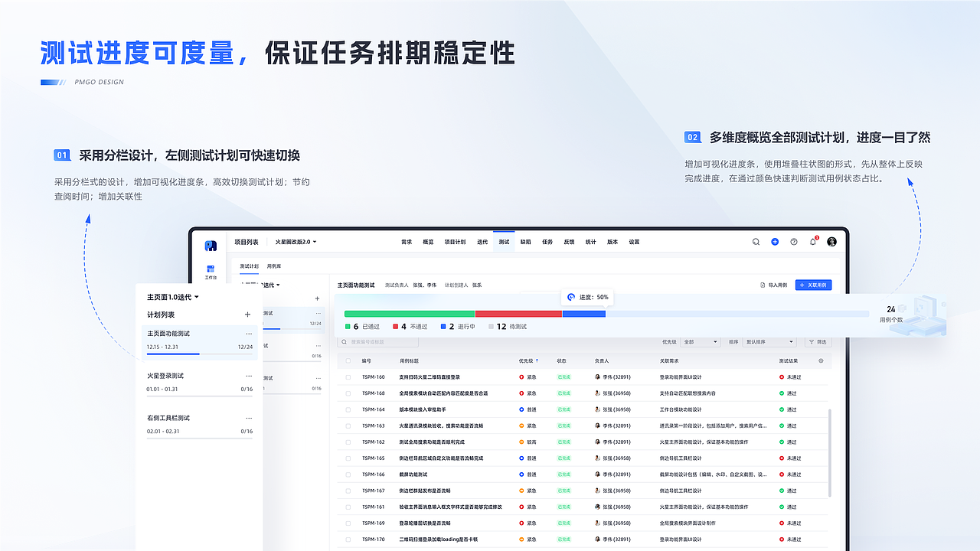
Task: Tick the checkbox on the TSPM-168 row
Action: [348, 393]
